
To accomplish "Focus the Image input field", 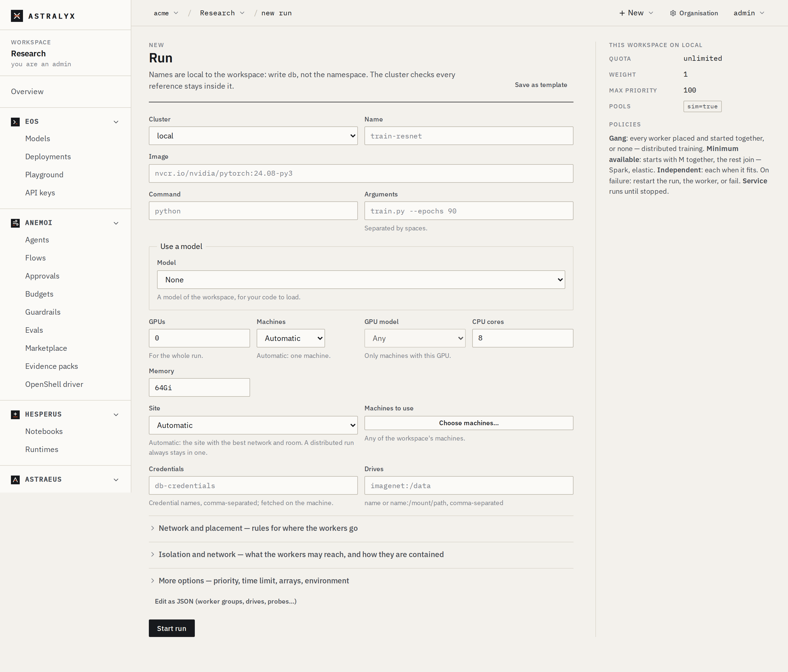I will coord(361,173).
